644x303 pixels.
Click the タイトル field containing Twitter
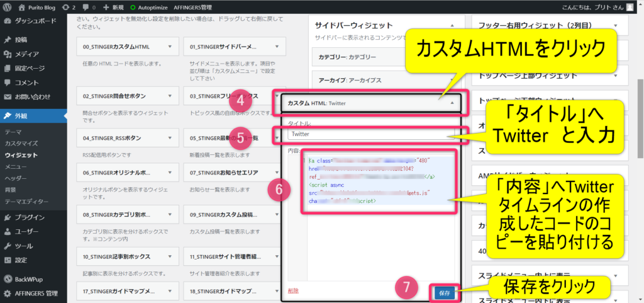(x=371, y=134)
